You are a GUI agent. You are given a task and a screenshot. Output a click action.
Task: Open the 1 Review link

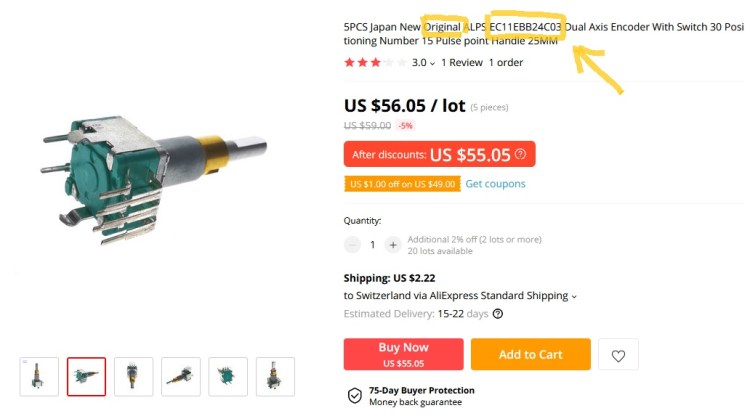(x=461, y=62)
